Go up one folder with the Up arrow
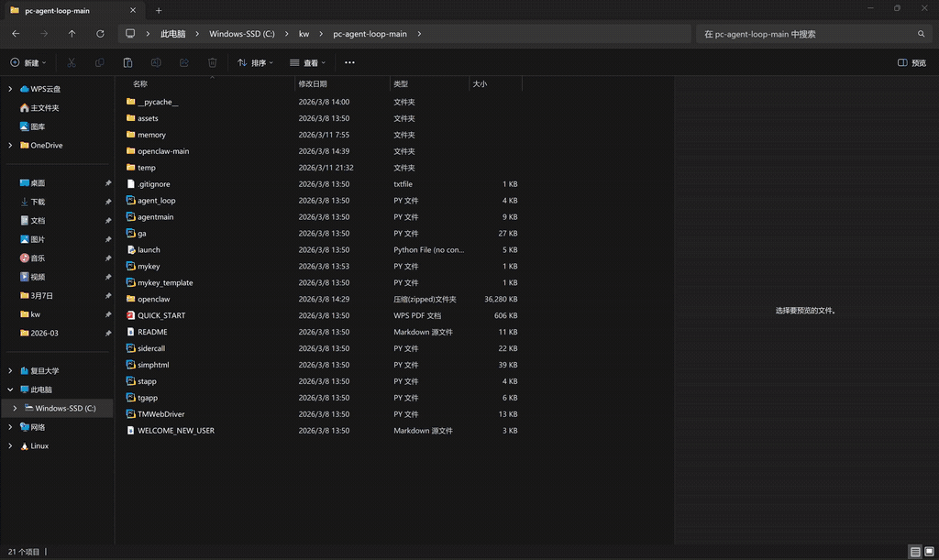Viewport: 939px width, 560px height. coord(72,34)
